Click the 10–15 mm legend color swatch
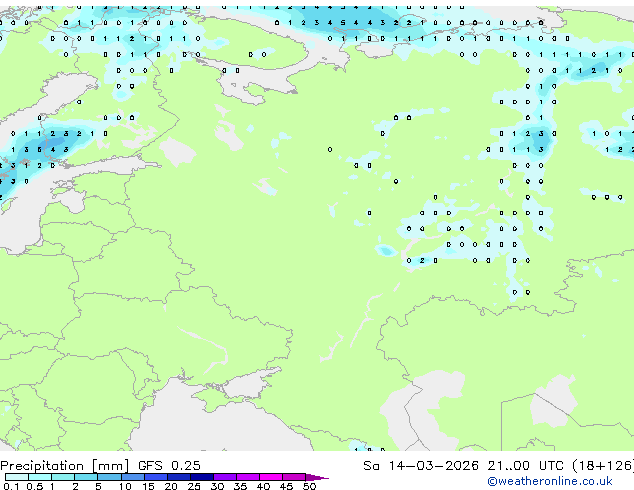The width and height of the screenshot is (634, 490). tap(132, 477)
